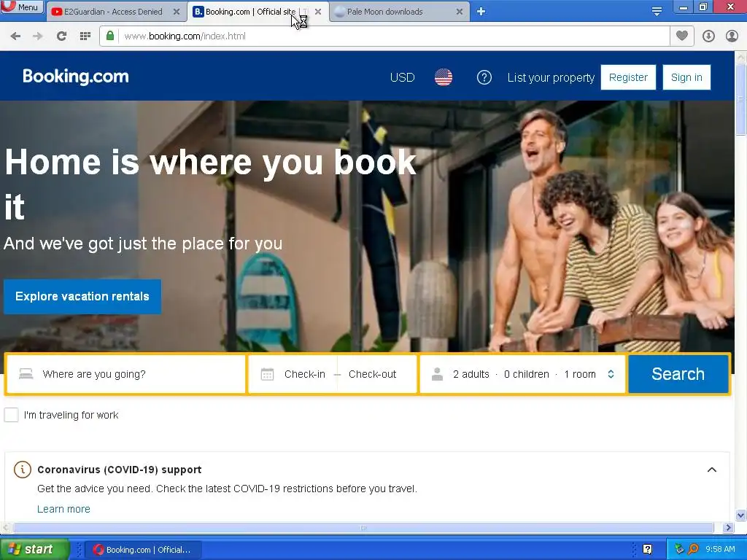Screen dimensions: 747x560
Task: Click the horizontal scrollbar thumb
Action: tap(363, 528)
